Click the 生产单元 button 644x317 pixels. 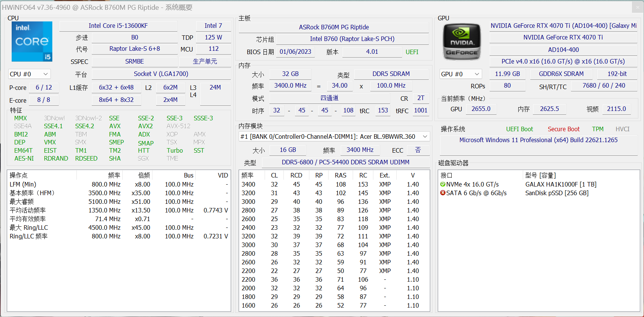click(205, 61)
